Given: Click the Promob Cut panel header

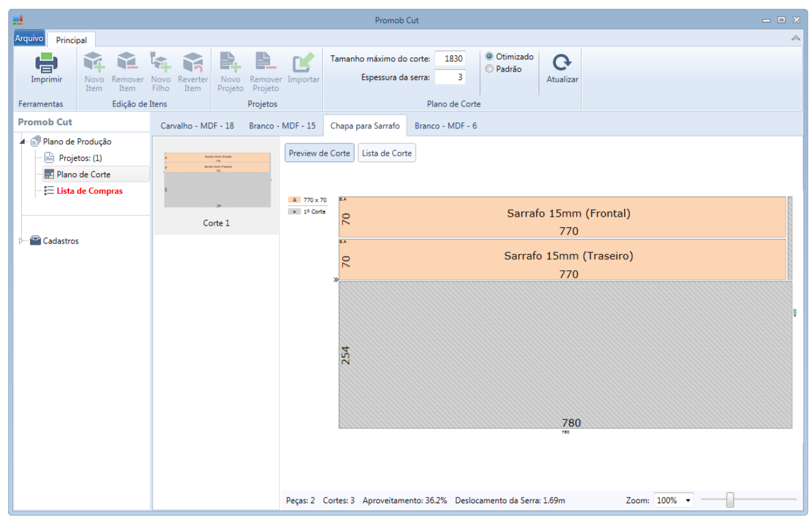Looking at the screenshot, I should [x=45, y=122].
